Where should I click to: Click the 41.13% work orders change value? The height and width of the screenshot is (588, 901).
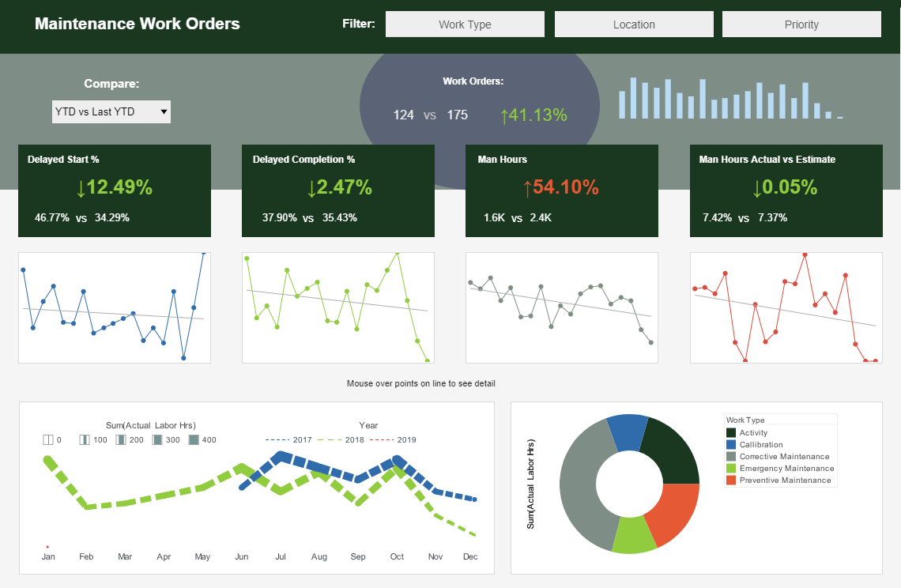click(533, 115)
